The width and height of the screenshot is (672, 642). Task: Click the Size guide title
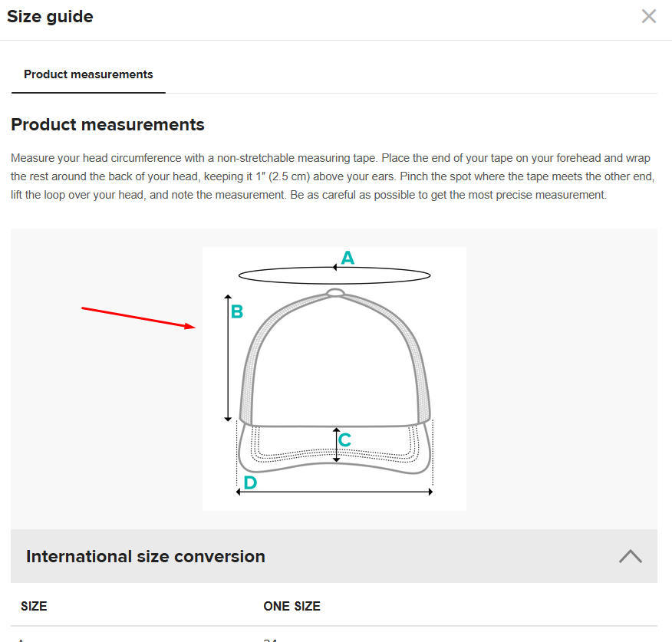[50, 15]
